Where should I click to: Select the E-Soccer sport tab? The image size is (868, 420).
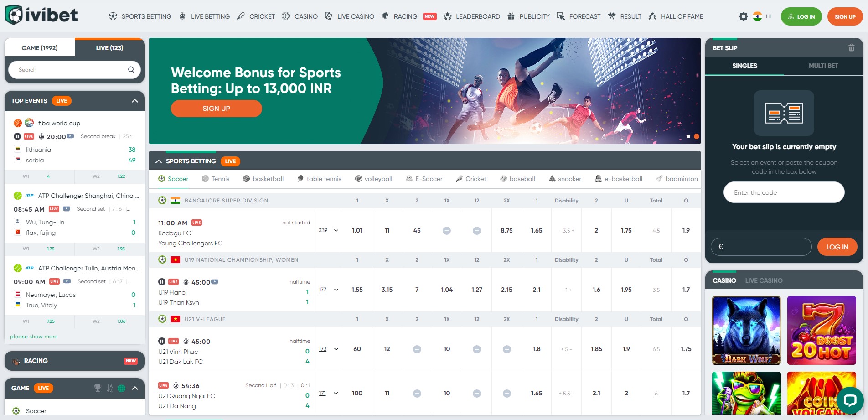(424, 179)
